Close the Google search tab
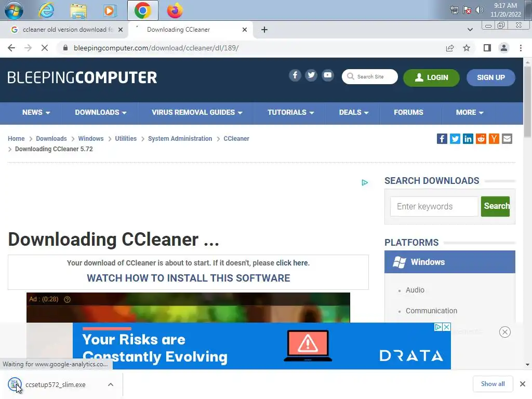 (121, 30)
